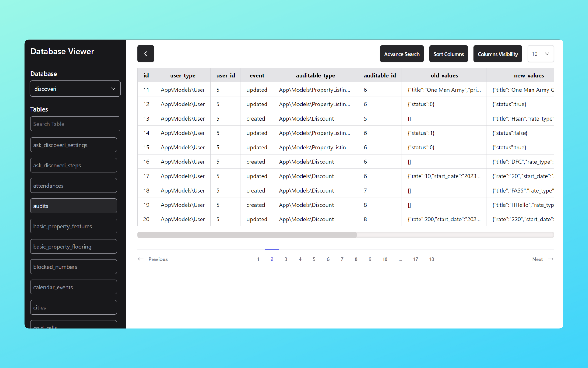
Task: Select the audits table
Action: point(73,206)
